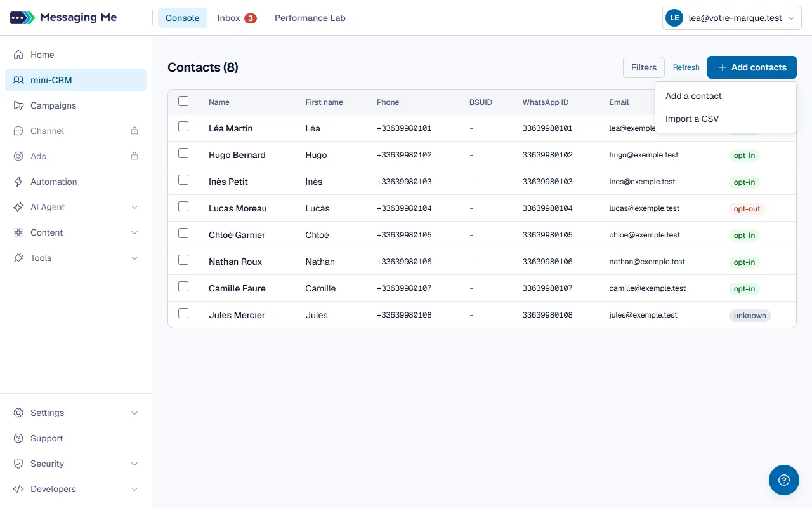Open the Léa Martin contact name
Image resolution: width=812 pixels, height=508 pixels.
coord(231,128)
